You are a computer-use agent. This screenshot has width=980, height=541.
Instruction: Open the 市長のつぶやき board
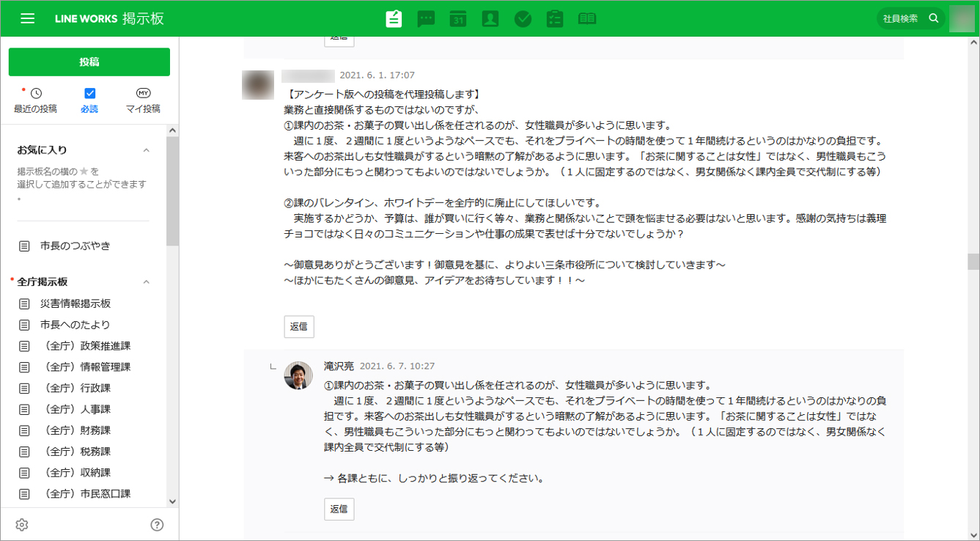click(75, 246)
